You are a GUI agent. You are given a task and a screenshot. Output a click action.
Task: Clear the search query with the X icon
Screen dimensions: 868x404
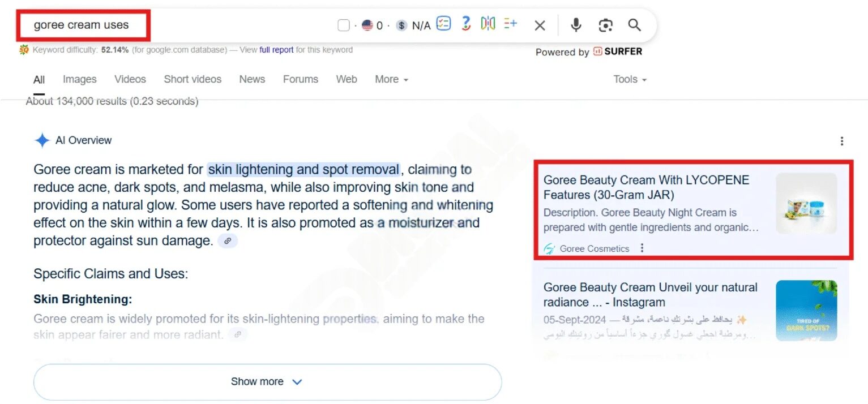(540, 25)
